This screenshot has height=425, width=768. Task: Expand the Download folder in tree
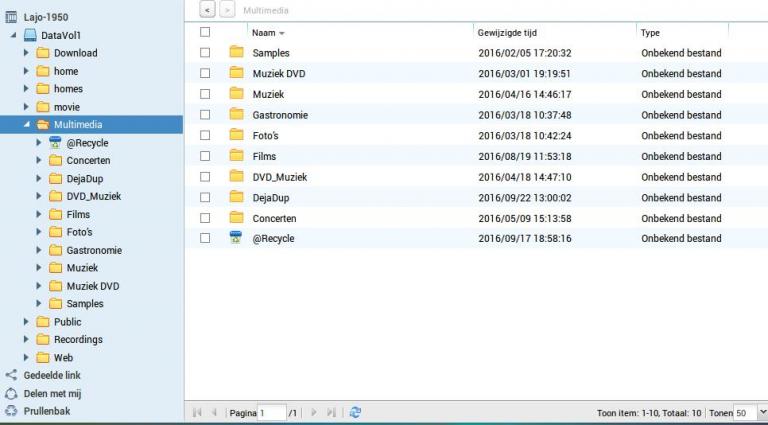pos(27,53)
